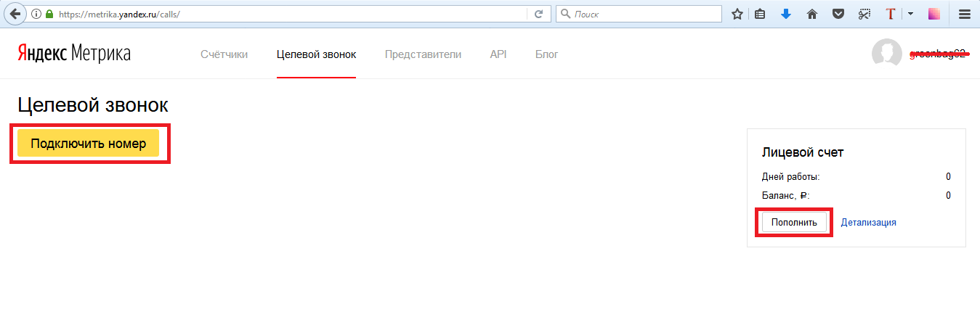Click the pink gradient extension icon

click(x=934, y=14)
